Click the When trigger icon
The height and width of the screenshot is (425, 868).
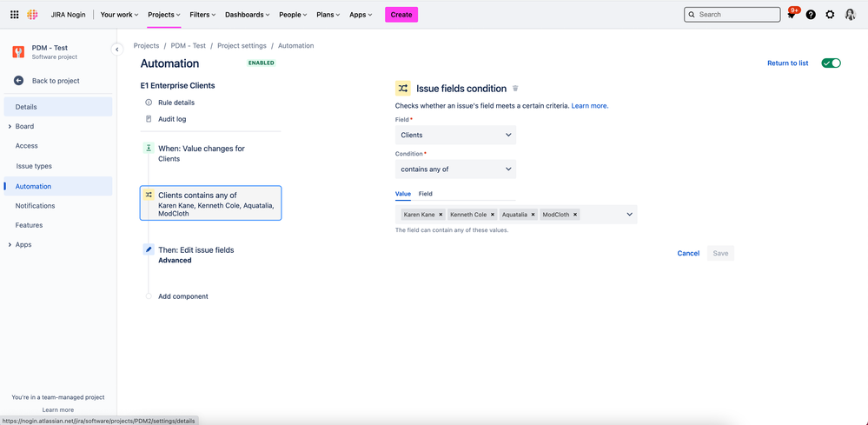149,148
